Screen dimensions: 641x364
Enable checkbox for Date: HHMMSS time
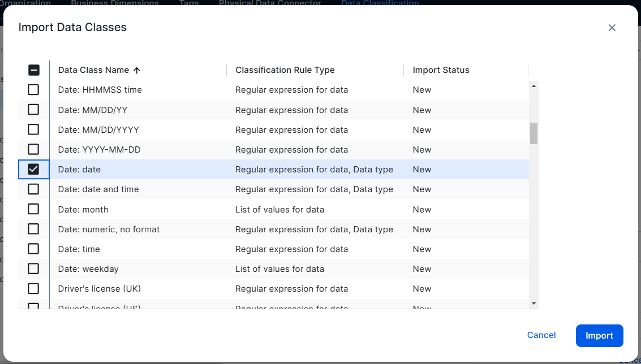33,89
